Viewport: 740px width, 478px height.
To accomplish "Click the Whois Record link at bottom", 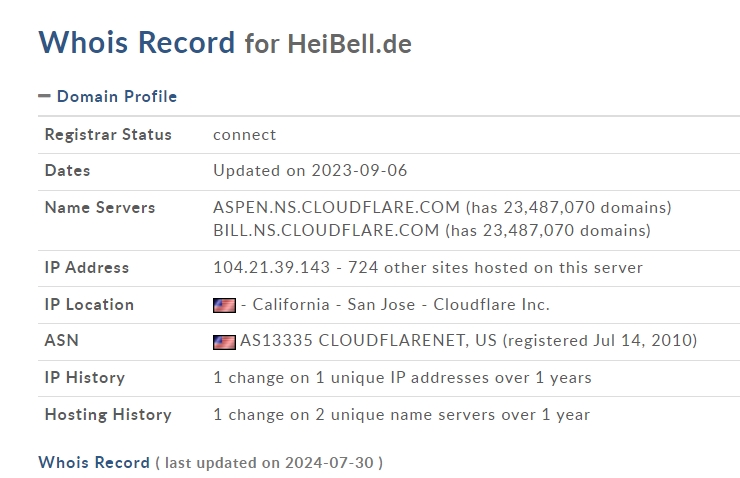I will pos(93,462).
